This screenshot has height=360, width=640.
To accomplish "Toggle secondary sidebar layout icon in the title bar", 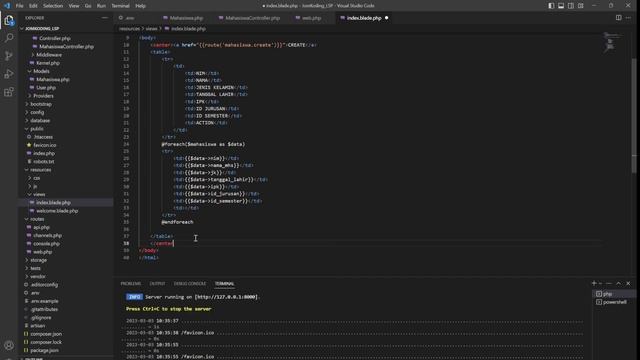I will [571, 6].
